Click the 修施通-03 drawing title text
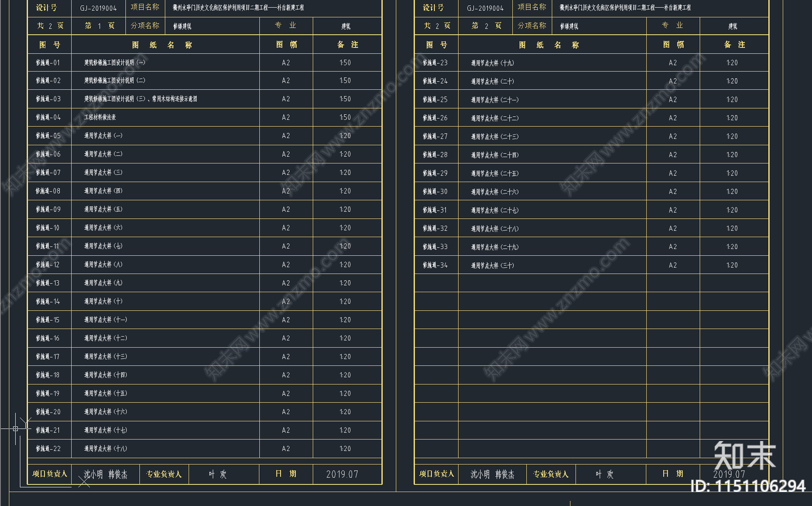812x506 pixels. pos(141,99)
